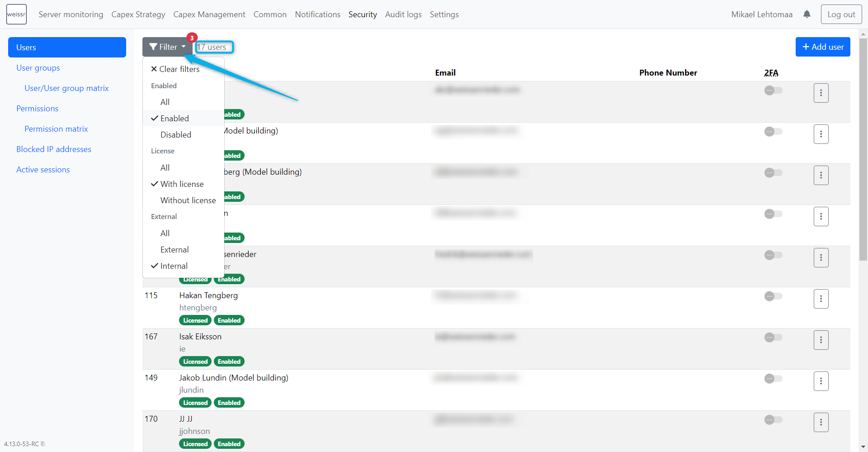
Task: Open Blocked IP addresses link
Action: point(54,149)
